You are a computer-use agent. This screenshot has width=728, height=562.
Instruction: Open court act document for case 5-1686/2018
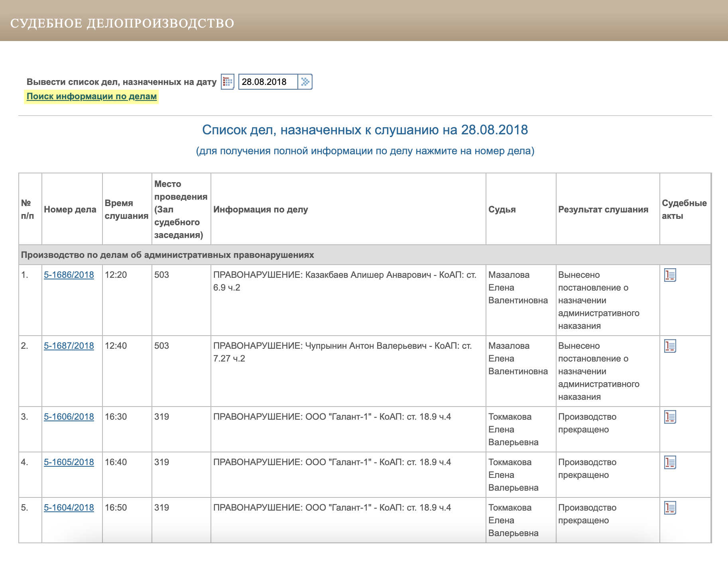pos(670,275)
